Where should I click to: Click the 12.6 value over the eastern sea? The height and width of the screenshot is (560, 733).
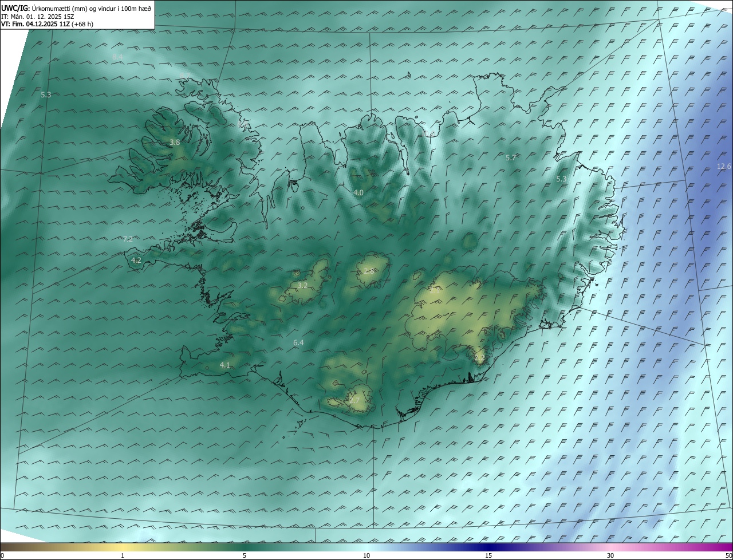[x=724, y=167]
